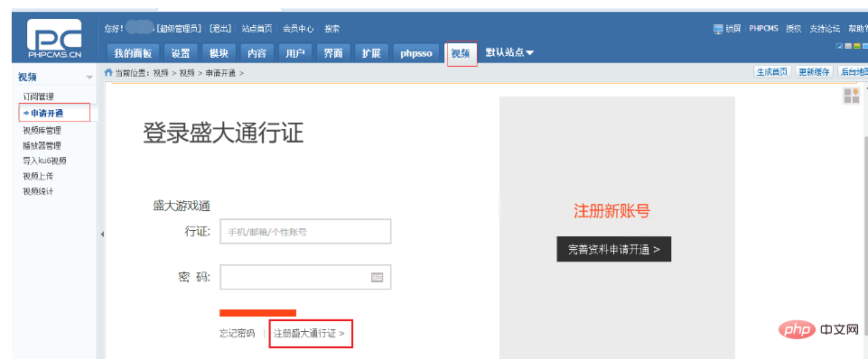Open the virtual keyboard in password field
The image size is (868, 359).
[377, 277]
